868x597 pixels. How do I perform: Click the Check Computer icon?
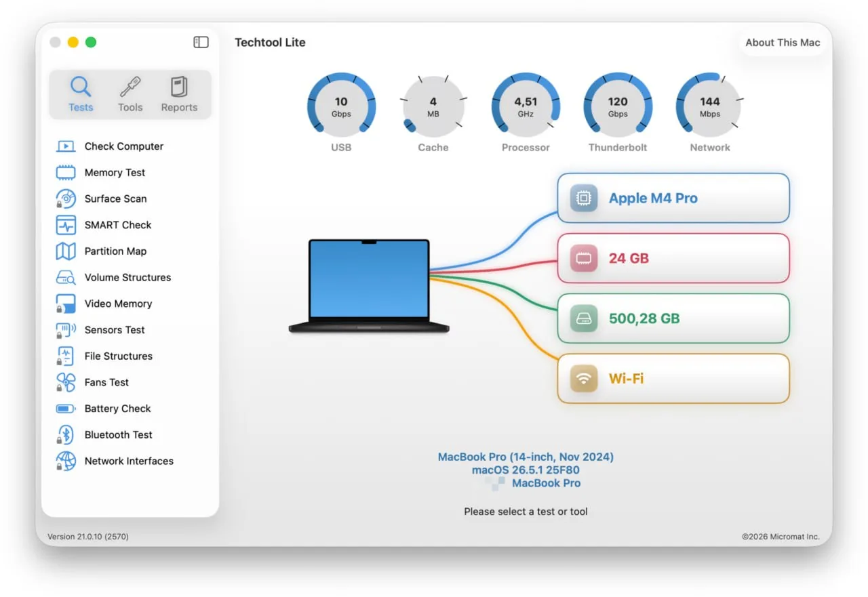(66, 146)
